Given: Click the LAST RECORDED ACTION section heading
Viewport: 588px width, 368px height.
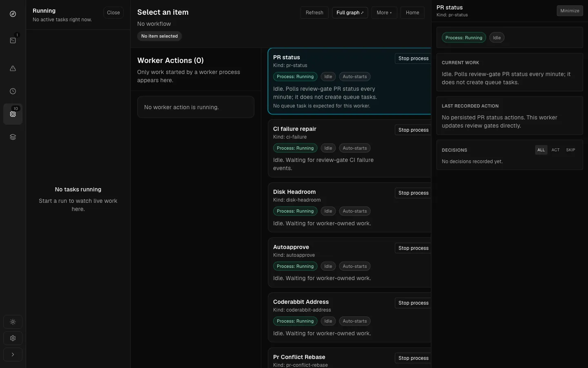Looking at the screenshot, I should pos(470,106).
